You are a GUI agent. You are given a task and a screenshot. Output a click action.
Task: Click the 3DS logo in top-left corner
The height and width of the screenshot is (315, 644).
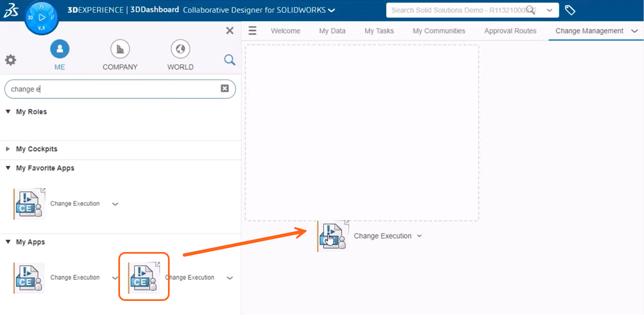point(11,10)
